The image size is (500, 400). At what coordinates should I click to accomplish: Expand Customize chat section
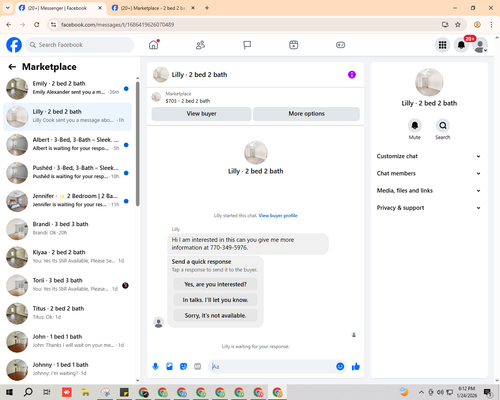pyautogui.click(x=429, y=156)
